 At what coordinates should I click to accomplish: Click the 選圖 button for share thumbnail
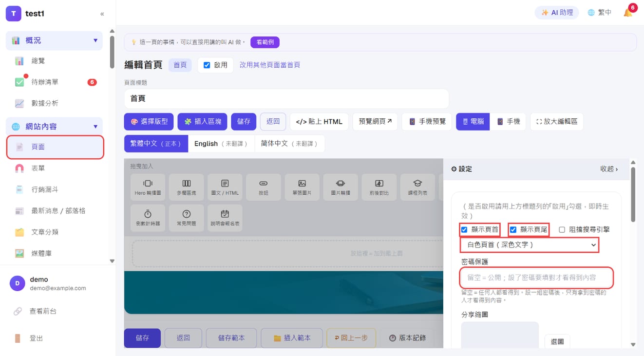(557, 342)
